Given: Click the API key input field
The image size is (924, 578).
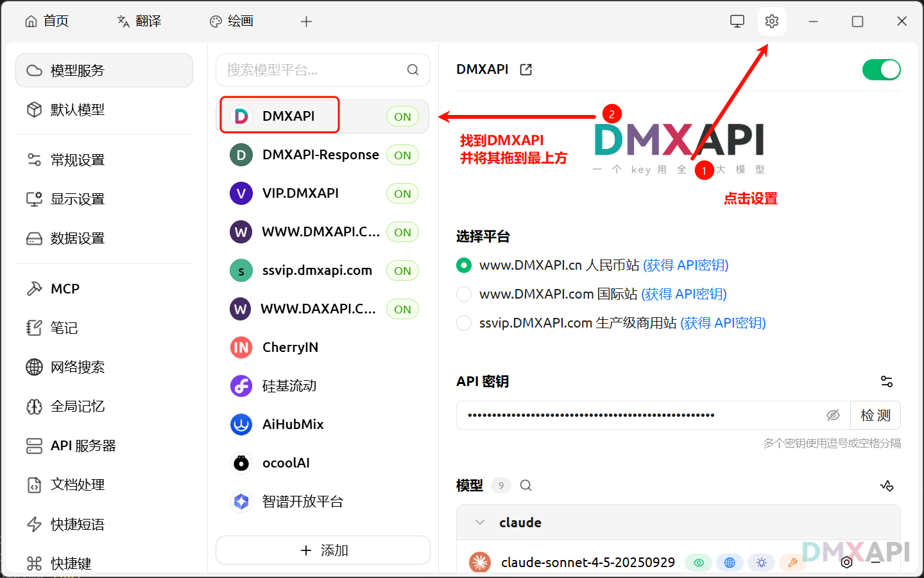Looking at the screenshot, I should (642, 416).
